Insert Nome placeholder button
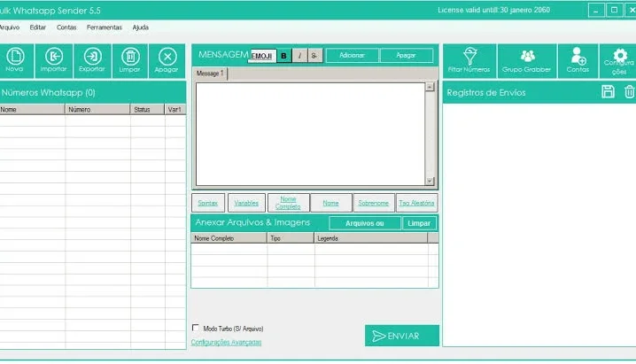The height and width of the screenshot is (364, 636). click(x=330, y=203)
